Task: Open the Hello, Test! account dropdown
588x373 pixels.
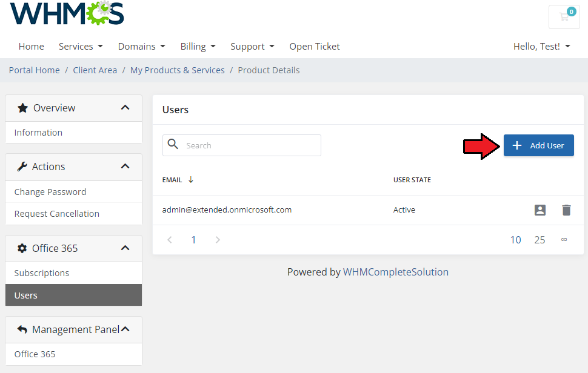Action: [x=541, y=47]
